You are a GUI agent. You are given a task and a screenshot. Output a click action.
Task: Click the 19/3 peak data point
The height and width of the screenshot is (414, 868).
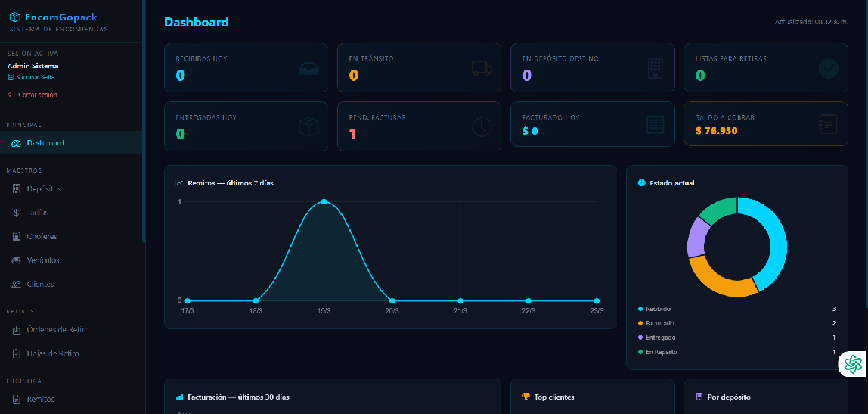click(324, 201)
